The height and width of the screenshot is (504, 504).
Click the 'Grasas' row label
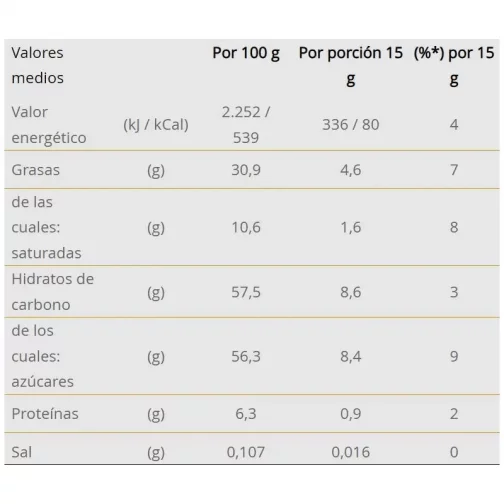coord(36,170)
